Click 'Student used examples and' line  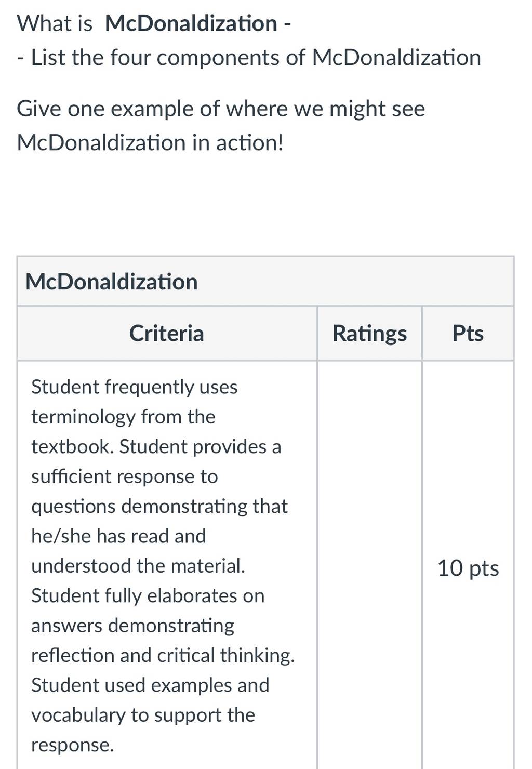pos(150,685)
